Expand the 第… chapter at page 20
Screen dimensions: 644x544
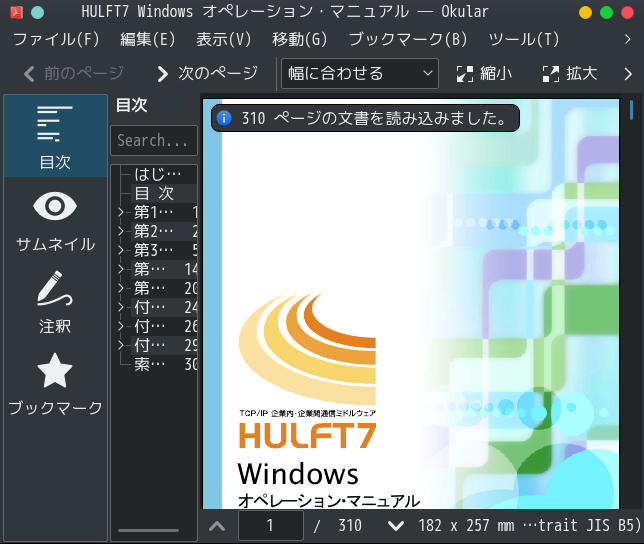[121, 288]
